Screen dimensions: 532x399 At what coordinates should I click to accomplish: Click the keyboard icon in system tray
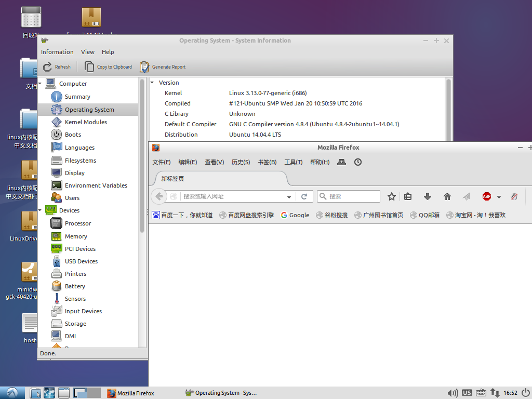(481, 393)
